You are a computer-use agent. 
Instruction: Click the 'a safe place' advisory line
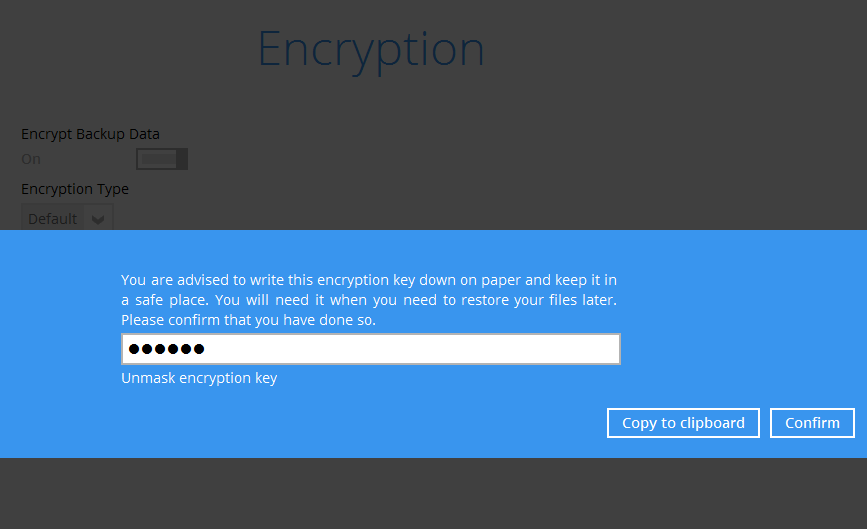point(369,300)
